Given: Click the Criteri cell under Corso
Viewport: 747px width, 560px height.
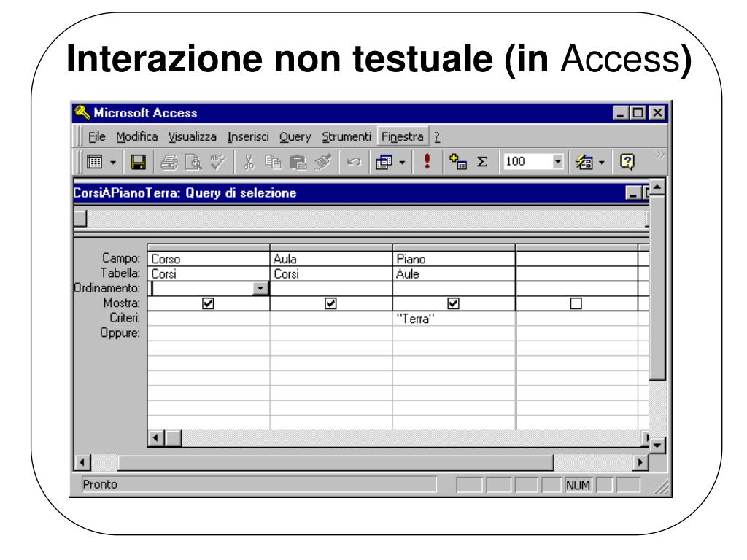Looking at the screenshot, I should point(209,319).
